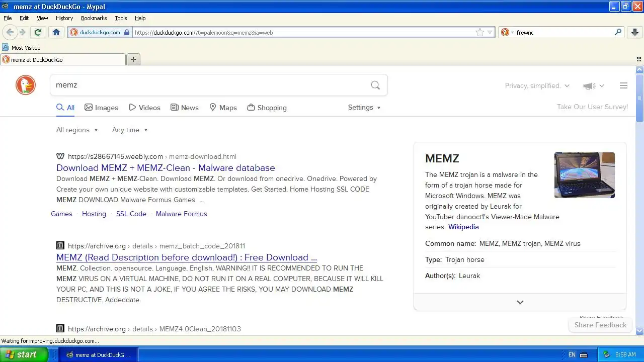Click the magnifier in the browser search box
The width and height of the screenshot is (644, 362).
click(618, 32)
